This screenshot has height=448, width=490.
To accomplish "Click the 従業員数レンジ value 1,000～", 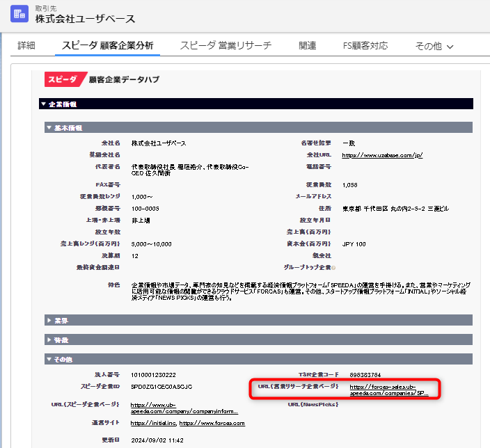I will click(142, 197).
